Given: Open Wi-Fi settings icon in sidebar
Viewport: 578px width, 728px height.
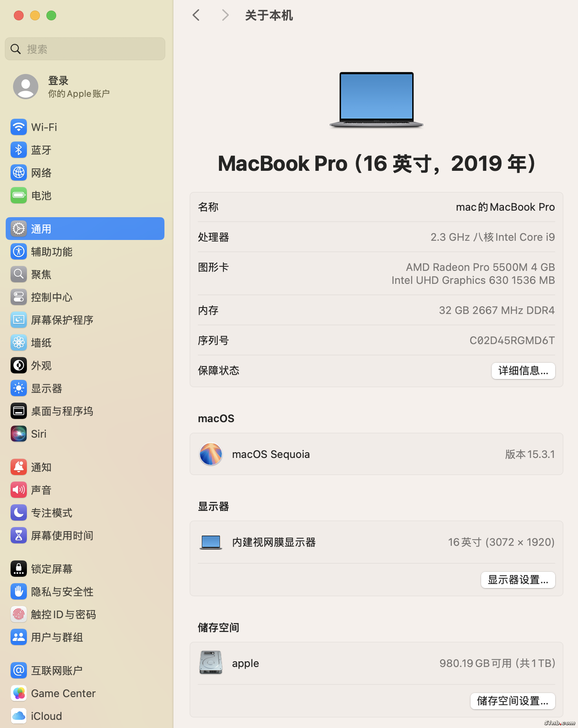Looking at the screenshot, I should [19, 127].
